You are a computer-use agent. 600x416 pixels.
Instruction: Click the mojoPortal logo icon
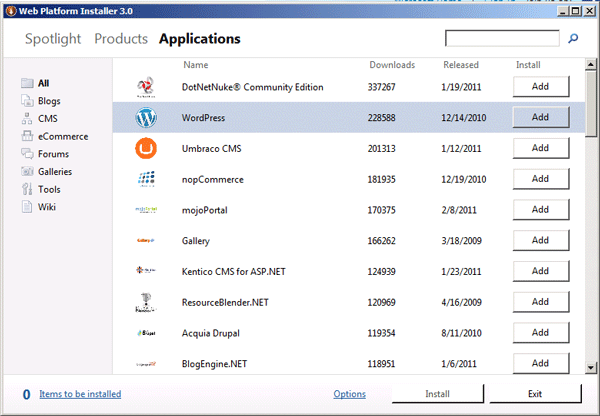pyautogui.click(x=146, y=209)
